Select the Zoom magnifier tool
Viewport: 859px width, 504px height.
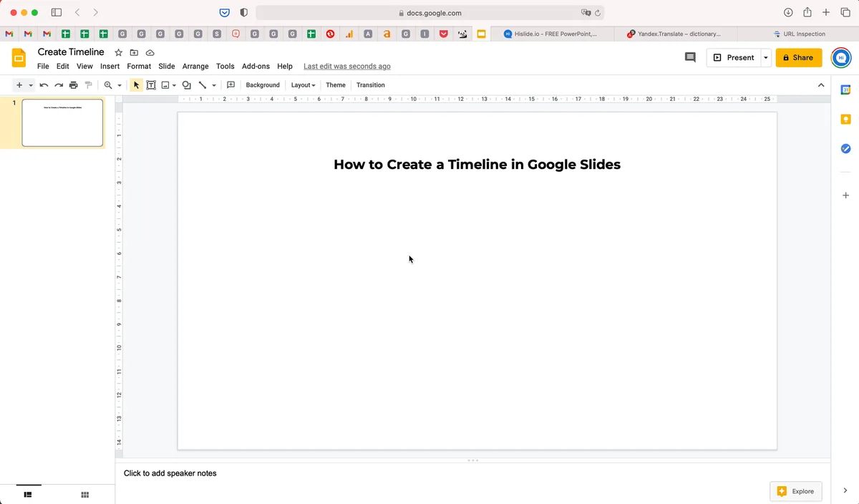(108, 85)
